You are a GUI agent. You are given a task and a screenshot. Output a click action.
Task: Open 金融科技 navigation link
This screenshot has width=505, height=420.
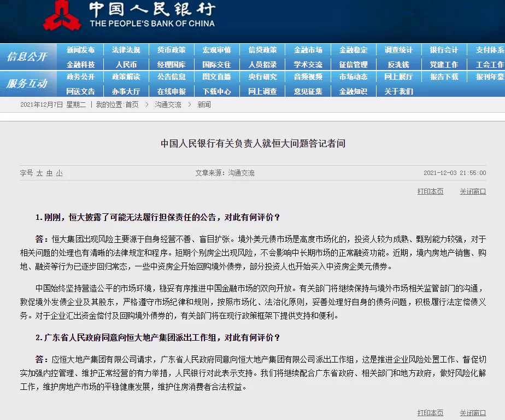tap(80, 65)
